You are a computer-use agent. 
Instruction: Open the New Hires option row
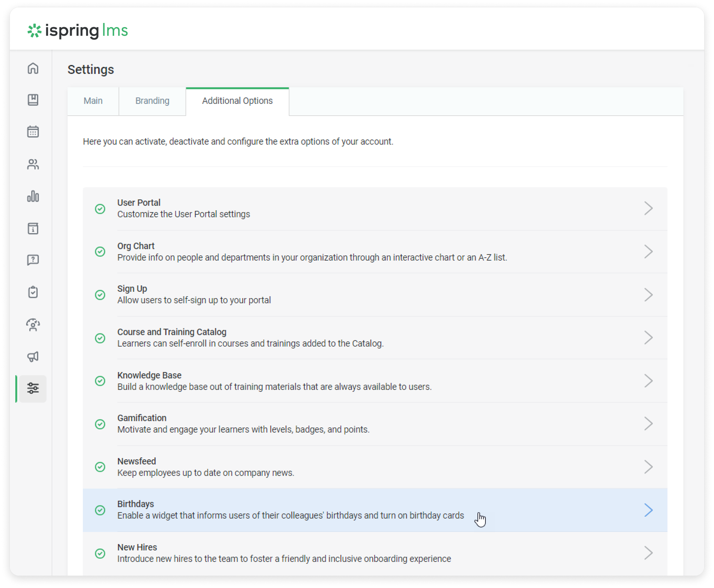coord(284,553)
